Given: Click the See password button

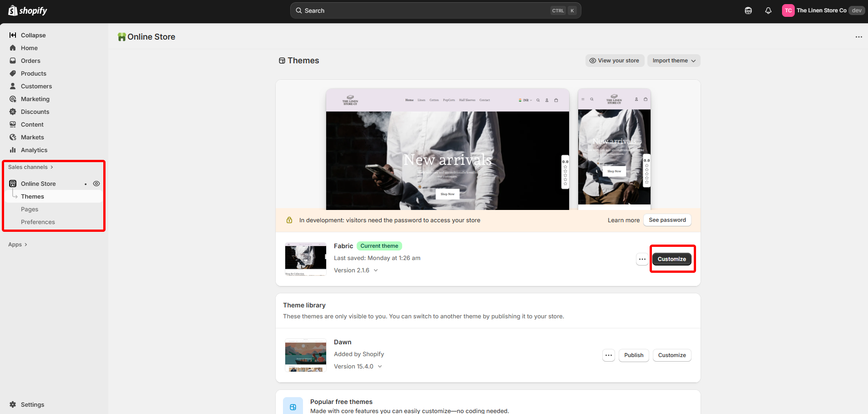Looking at the screenshot, I should (667, 220).
